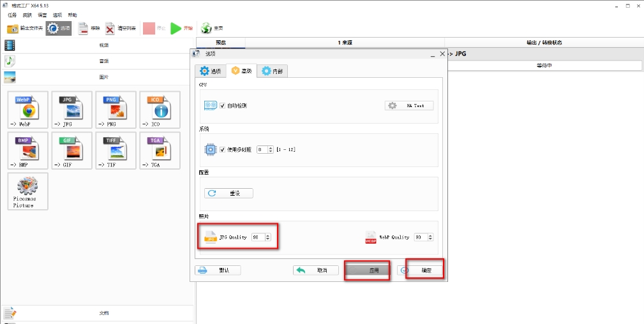Open the GIF converter icon
The width and height of the screenshot is (644, 324).
[71, 150]
